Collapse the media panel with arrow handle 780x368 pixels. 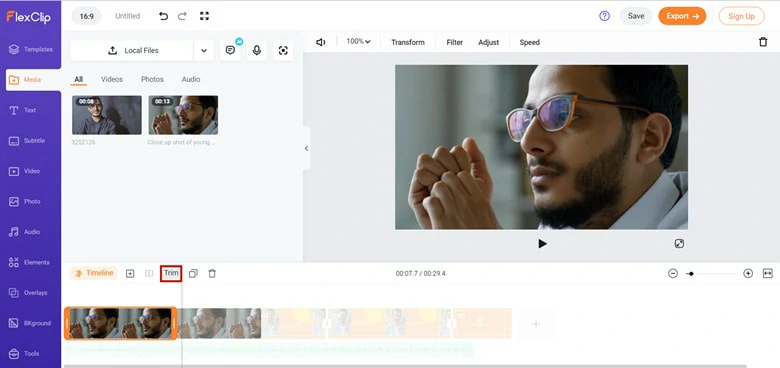306,148
